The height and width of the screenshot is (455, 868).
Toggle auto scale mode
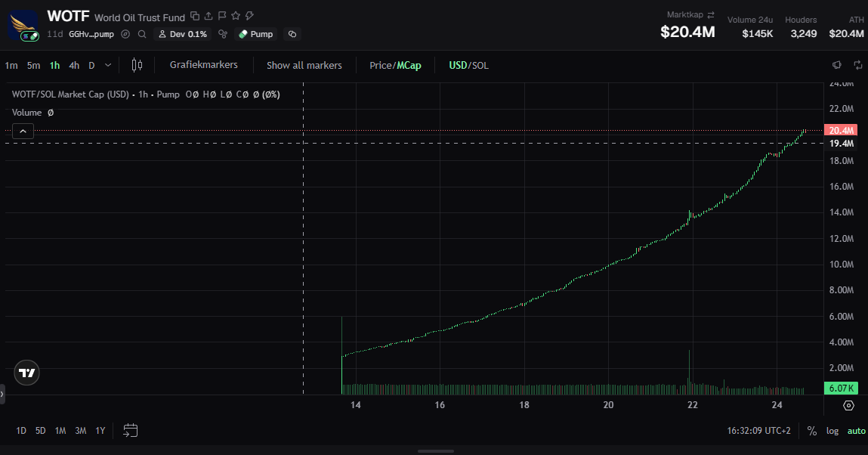point(857,431)
